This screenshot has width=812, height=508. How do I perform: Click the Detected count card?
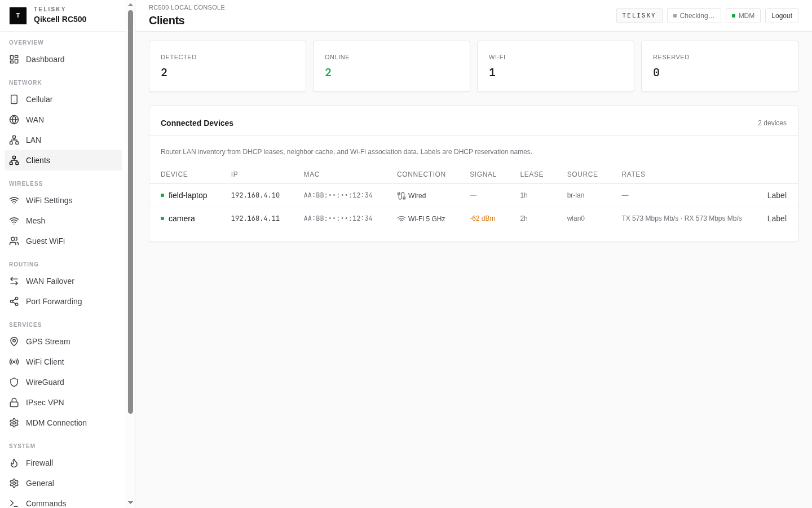227,66
